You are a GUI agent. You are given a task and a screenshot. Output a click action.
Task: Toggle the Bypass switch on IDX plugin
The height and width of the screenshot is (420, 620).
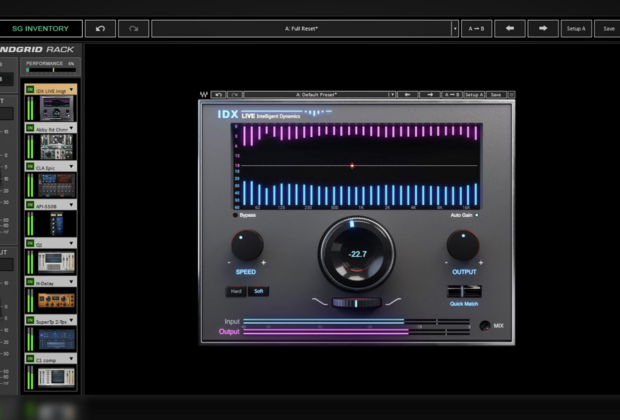(x=236, y=215)
